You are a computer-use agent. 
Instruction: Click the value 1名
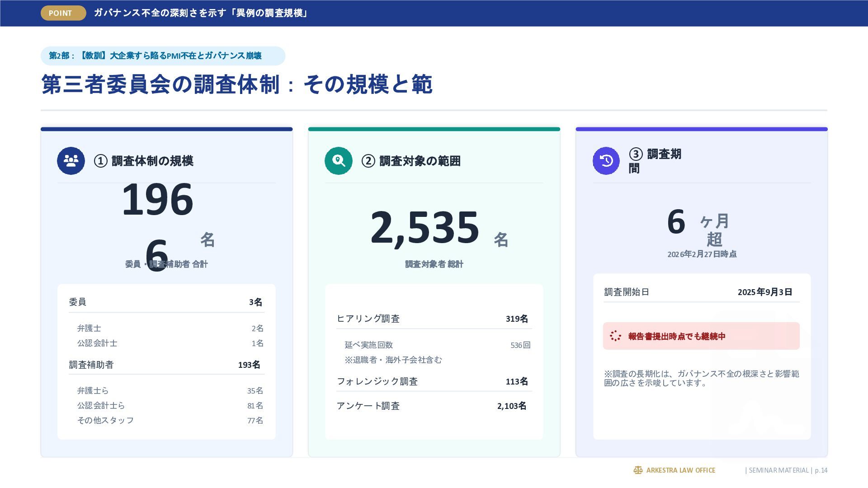pos(258,343)
